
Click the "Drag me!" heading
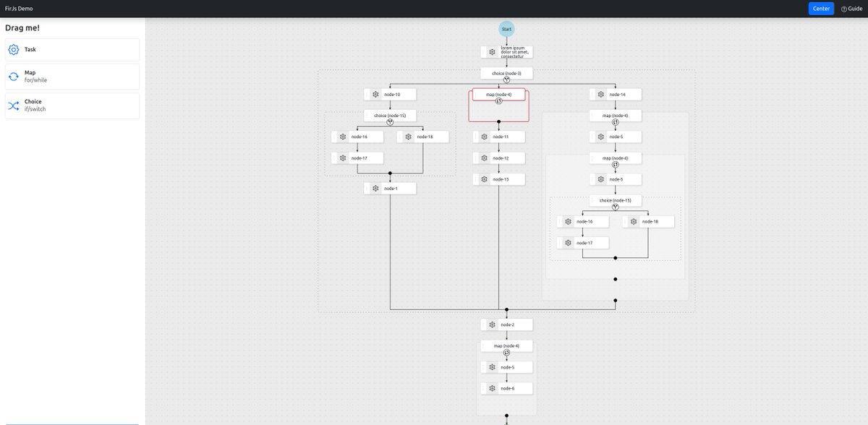tap(22, 27)
